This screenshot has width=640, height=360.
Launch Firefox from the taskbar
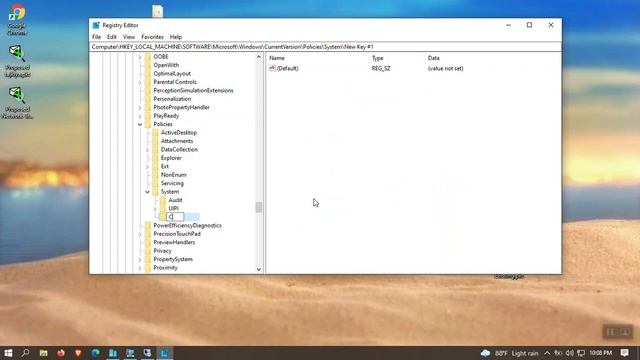(61, 353)
